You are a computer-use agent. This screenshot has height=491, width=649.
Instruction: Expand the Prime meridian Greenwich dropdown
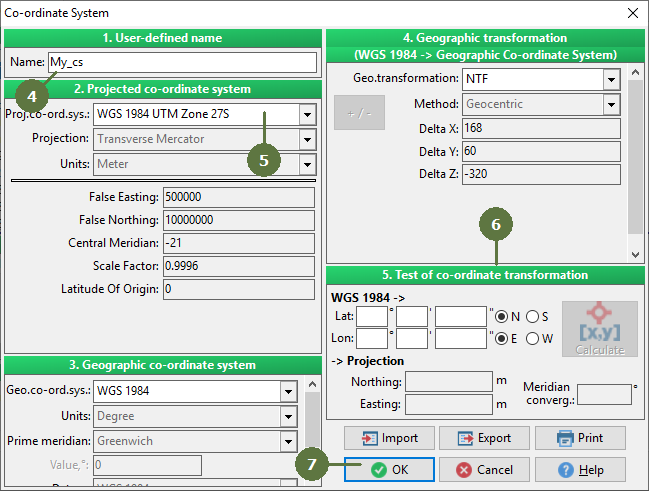point(288,441)
